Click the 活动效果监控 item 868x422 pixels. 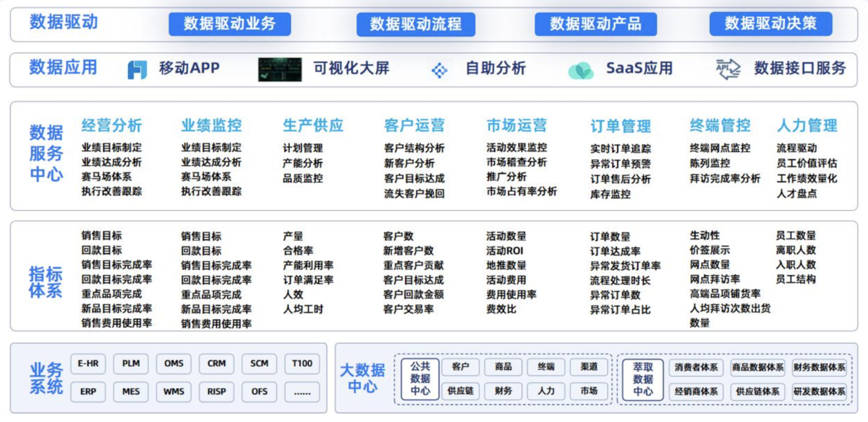point(516,147)
